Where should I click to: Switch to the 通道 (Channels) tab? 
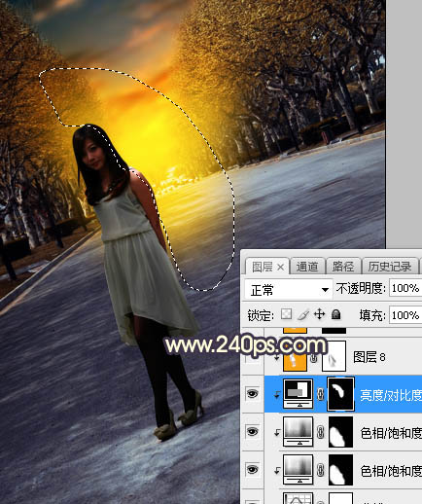pos(307,267)
